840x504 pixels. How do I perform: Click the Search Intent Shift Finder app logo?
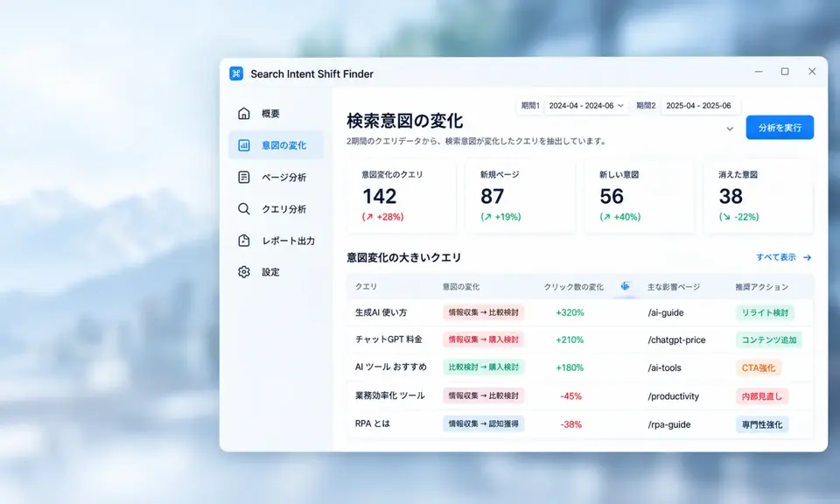(236, 73)
